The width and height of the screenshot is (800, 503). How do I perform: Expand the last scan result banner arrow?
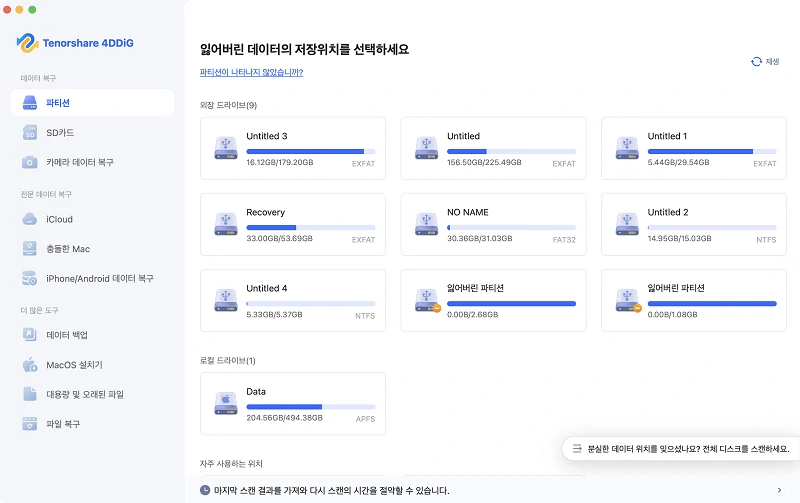[x=779, y=490]
